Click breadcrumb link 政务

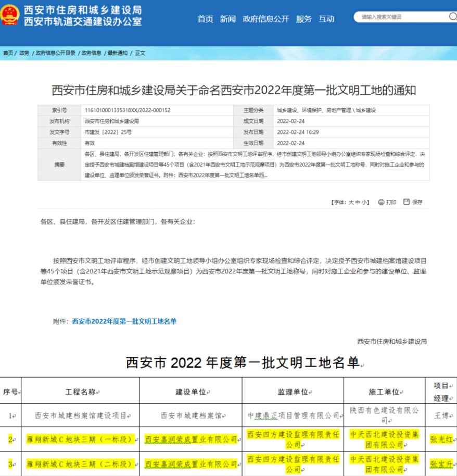(24, 53)
